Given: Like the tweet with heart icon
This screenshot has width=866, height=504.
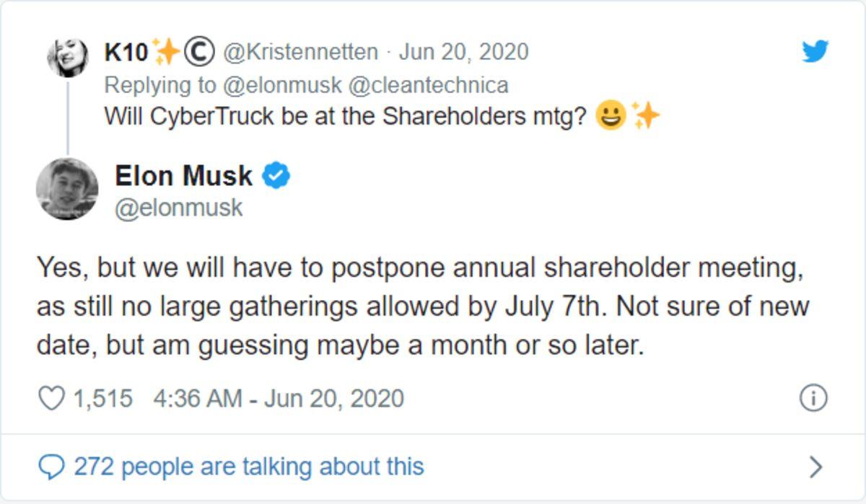Looking at the screenshot, I should pyautogui.click(x=51, y=399).
